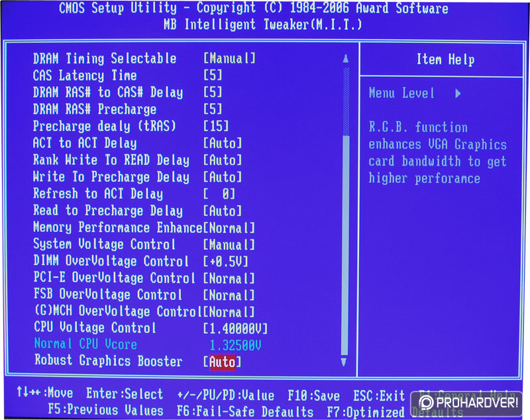Click the F5:Previous Values hint
This screenshot has height=420, width=530.
point(105,410)
